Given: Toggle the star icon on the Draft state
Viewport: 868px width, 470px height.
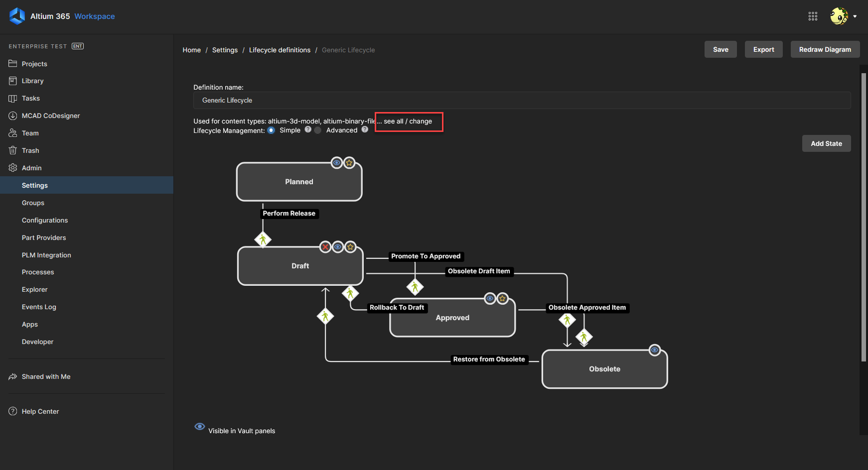Looking at the screenshot, I should pos(350,247).
